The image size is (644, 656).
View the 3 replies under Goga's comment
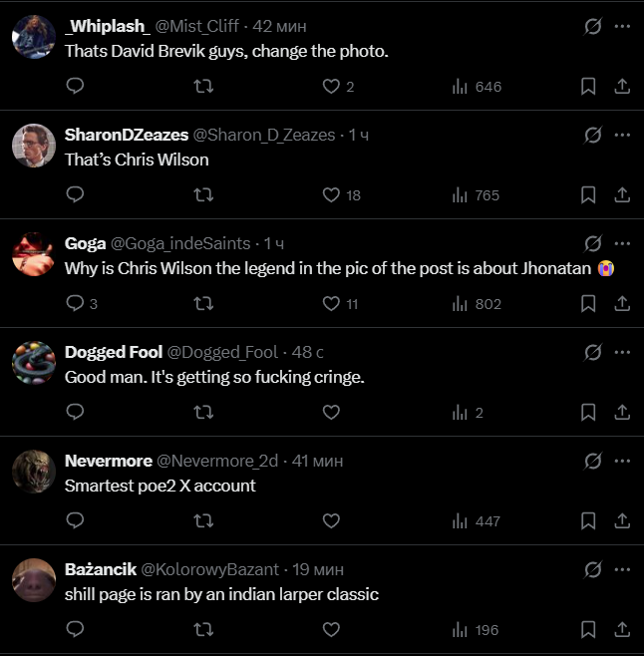click(x=82, y=304)
